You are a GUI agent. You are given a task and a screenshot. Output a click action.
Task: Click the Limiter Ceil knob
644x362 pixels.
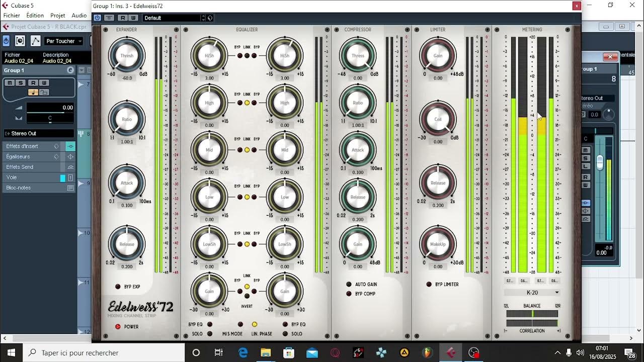click(x=438, y=119)
